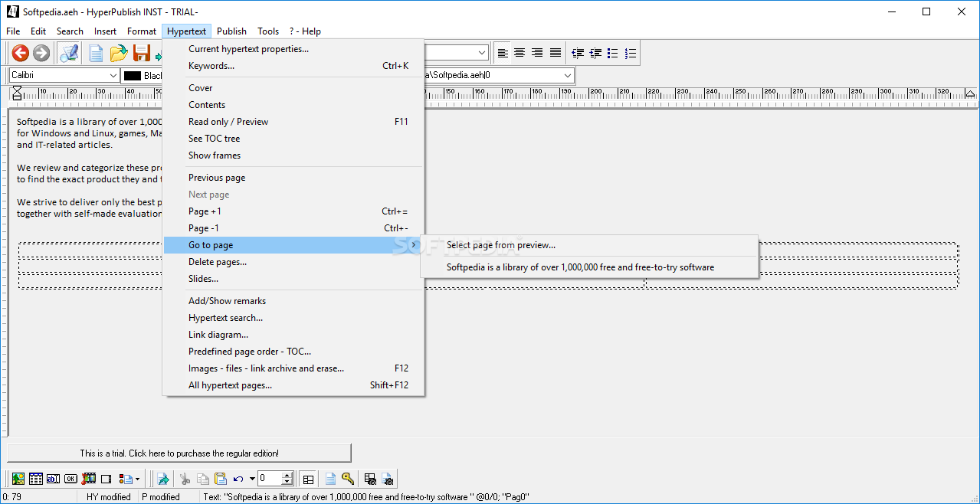980x504 pixels.
Task: Choose Link diagram... entry
Action: coord(292,335)
